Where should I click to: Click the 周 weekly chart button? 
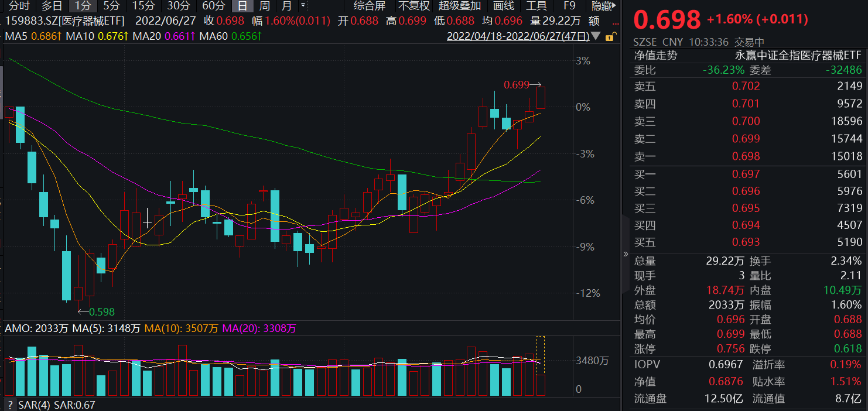click(x=265, y=7)
